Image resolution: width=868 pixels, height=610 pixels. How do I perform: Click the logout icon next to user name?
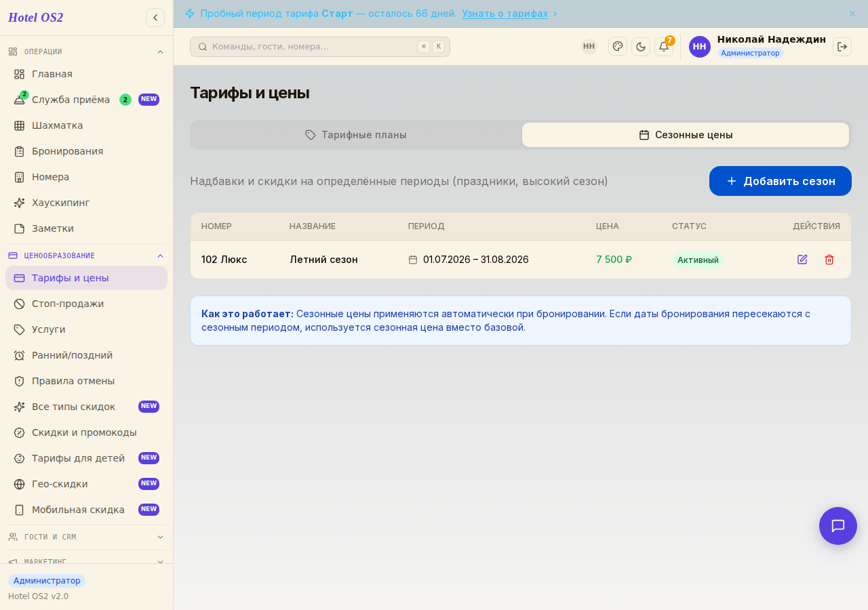(x=842, y=47)
